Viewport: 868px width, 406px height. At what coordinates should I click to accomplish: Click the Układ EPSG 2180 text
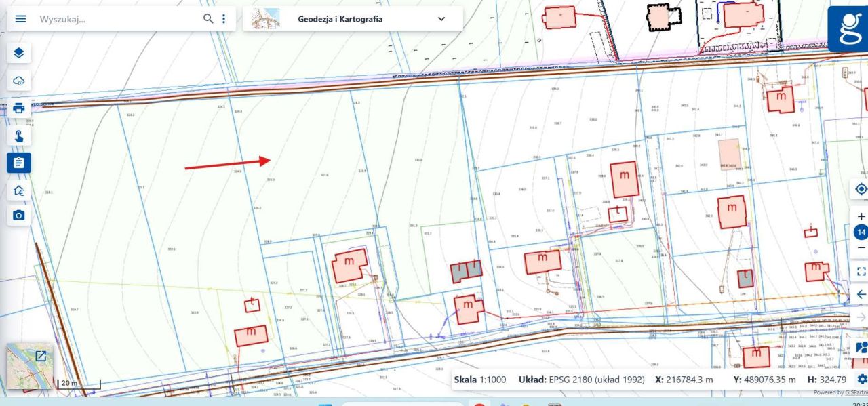pos(581,380)
